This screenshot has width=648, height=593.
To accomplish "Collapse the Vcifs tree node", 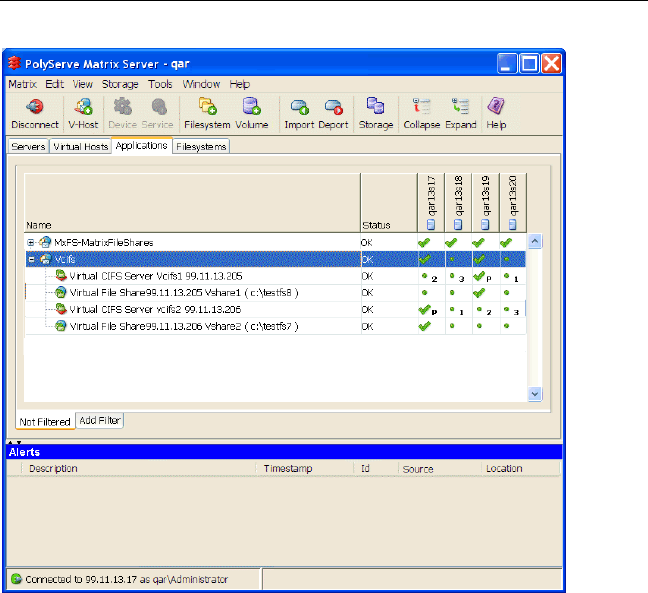I will 31,259.
